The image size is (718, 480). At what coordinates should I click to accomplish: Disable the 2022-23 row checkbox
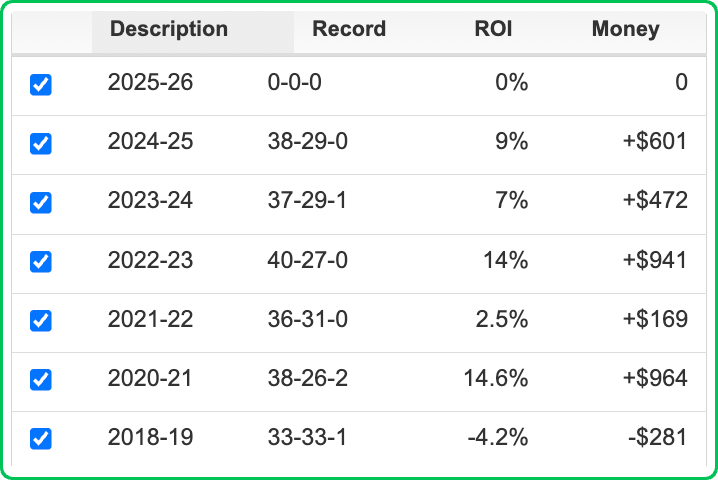point(41,262)
